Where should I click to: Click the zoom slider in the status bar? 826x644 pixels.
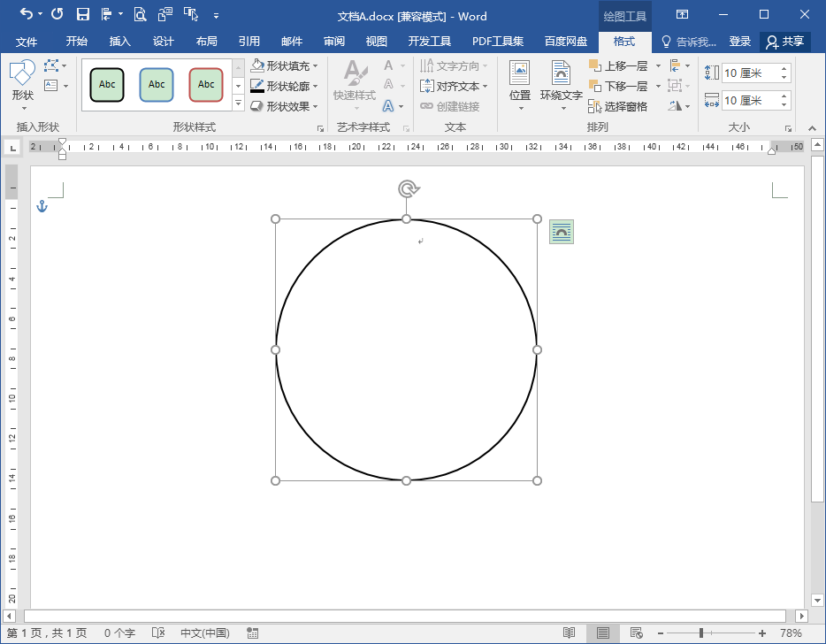coord(702,633)
